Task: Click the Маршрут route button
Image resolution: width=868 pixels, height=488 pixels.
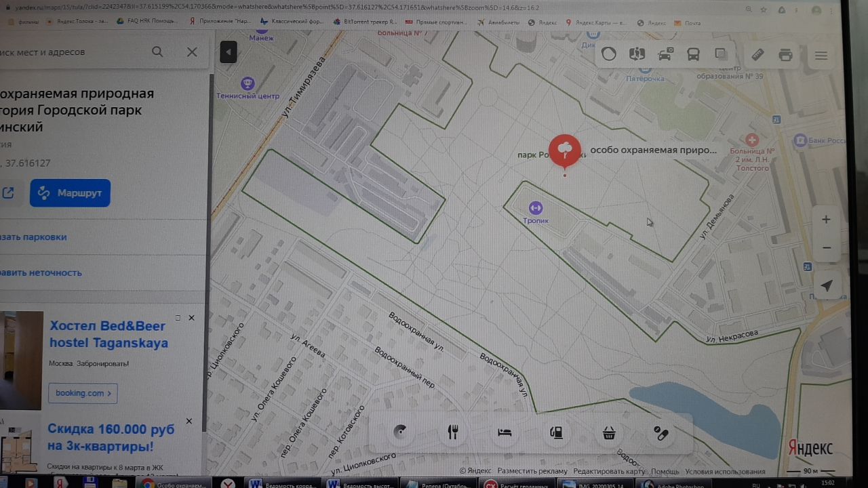Action: [x=70, y=193]
